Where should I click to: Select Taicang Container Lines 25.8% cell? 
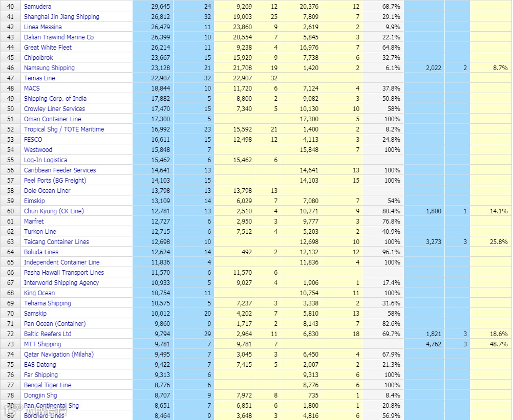click(x=499, y=242)
